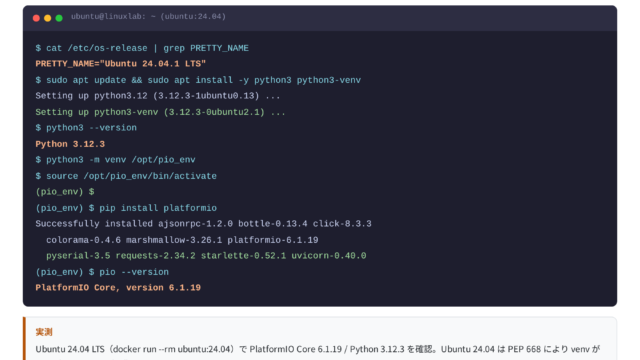Viewport: 640px width, 360px height.
Task: Click the red close dot in terminal header
Action: click(36, 18)
